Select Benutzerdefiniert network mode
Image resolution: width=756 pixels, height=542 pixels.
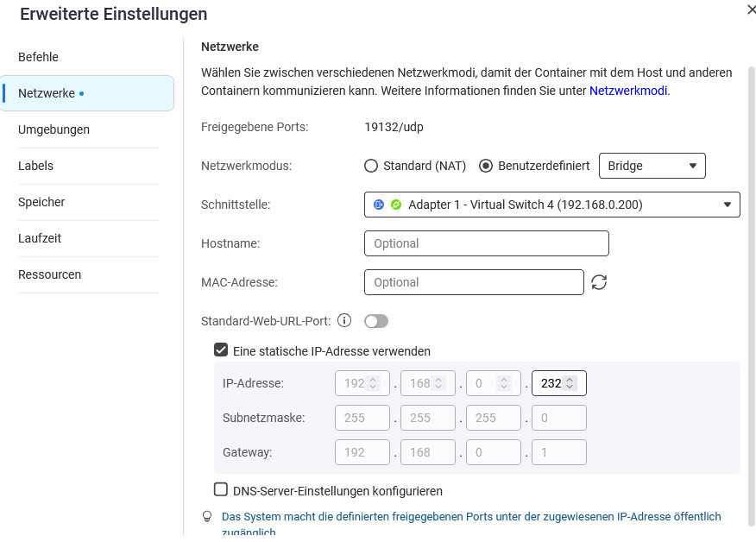coord(486,166)
